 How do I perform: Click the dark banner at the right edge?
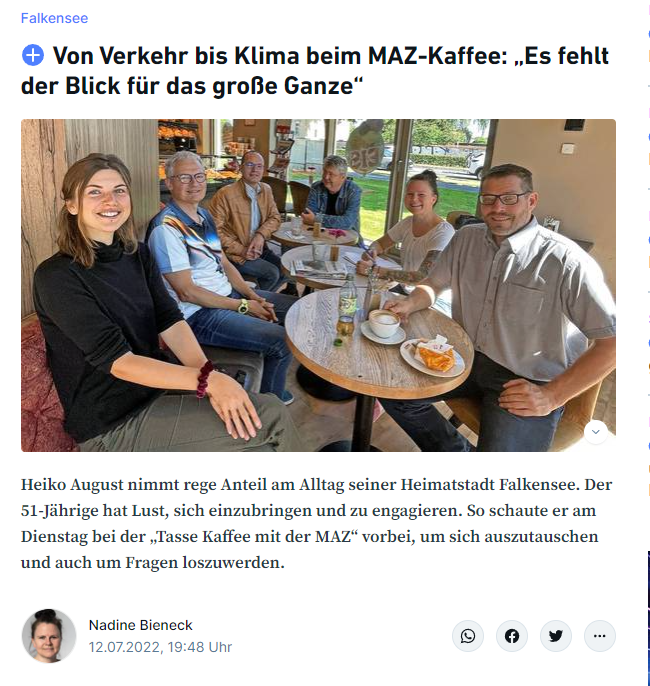[648, 618]
